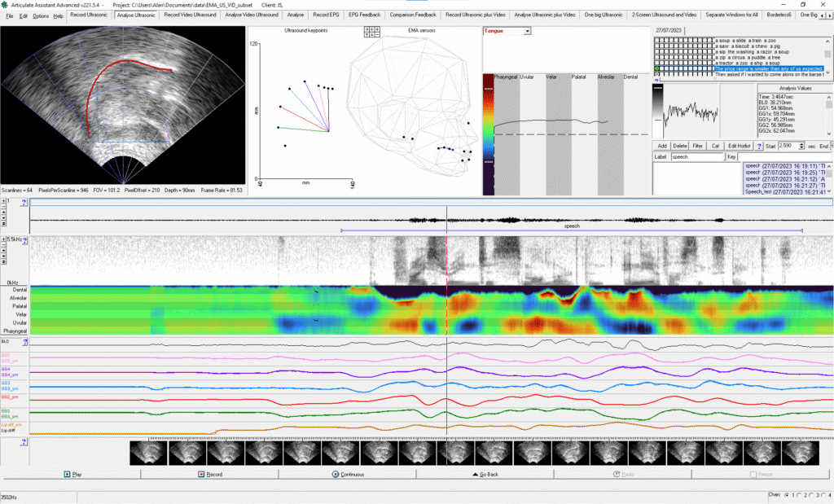834x504 pixels.
Task: Click the waveform track help question mark
Action: pos(24,200)
